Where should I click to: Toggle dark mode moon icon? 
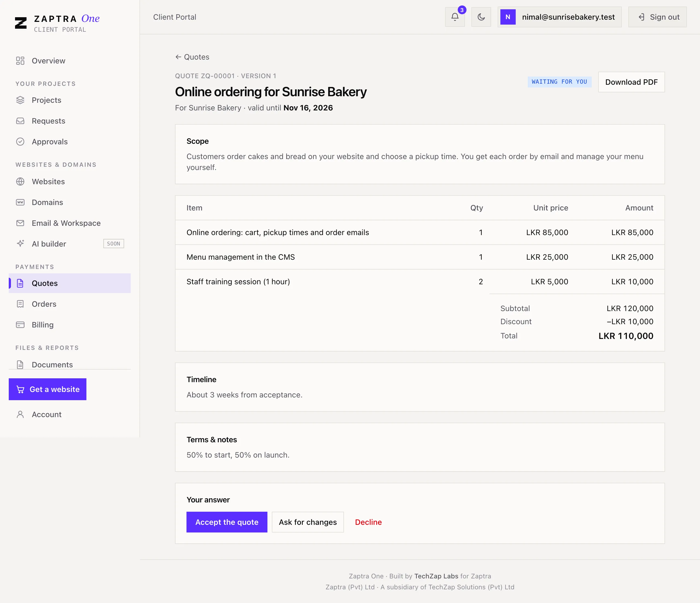click(x=481, y=17)
